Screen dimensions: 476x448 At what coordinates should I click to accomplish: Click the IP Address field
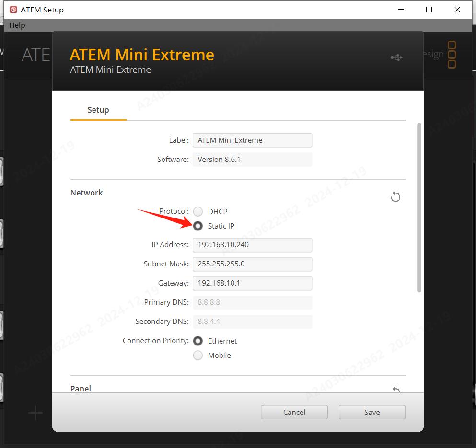(252, 245)
